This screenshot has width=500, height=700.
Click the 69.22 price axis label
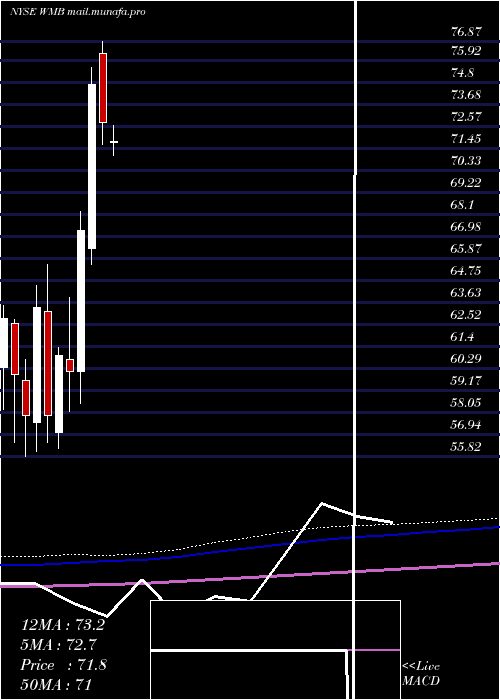pyautogui.click(x=466, y=183)
